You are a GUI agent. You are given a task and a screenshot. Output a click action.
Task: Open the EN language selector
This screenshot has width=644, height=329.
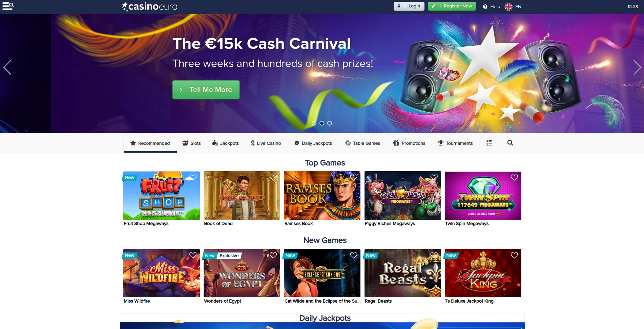pos(513,6)
